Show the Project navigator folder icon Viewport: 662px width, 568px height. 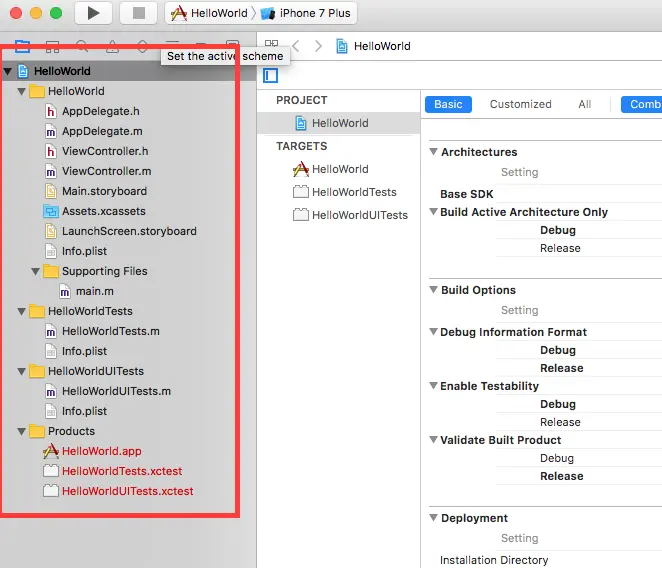(x=22, y=46)
